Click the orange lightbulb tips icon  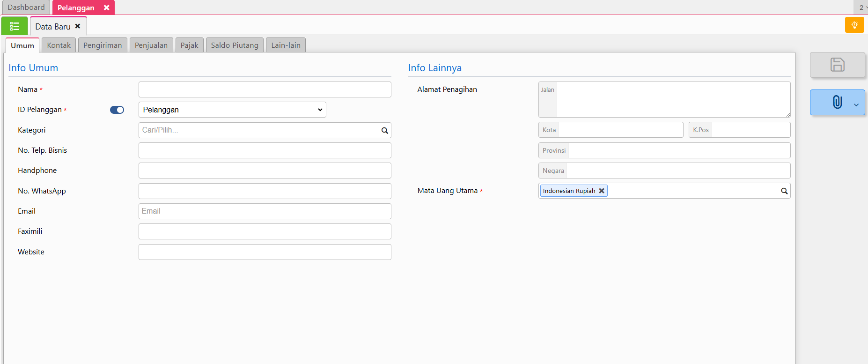[854, 25]
